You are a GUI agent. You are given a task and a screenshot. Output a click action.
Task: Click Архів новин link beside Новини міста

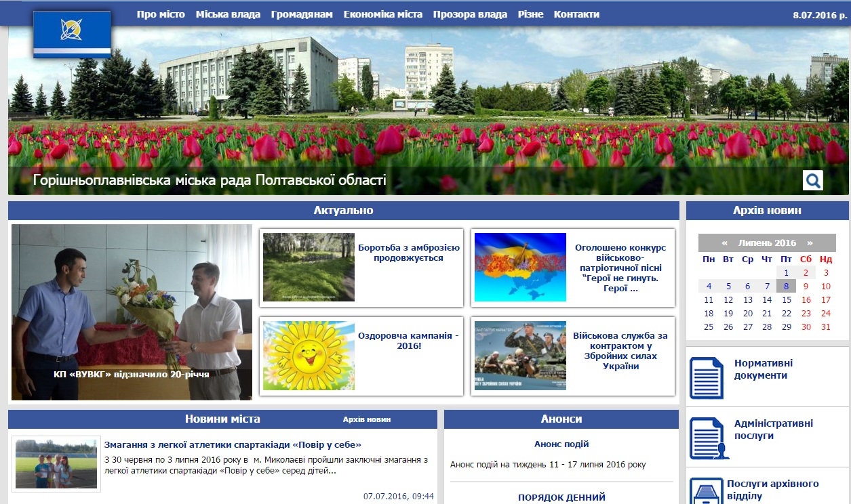coord(367,420)
